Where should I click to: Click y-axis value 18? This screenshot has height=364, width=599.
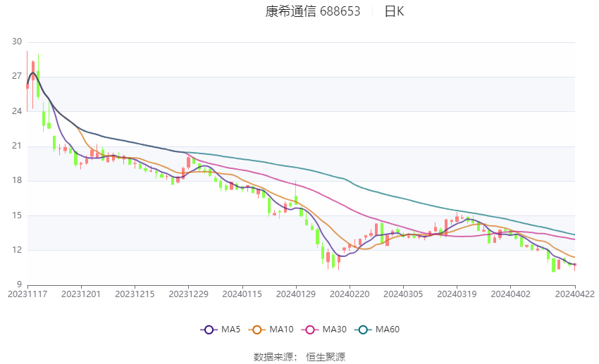17,180
